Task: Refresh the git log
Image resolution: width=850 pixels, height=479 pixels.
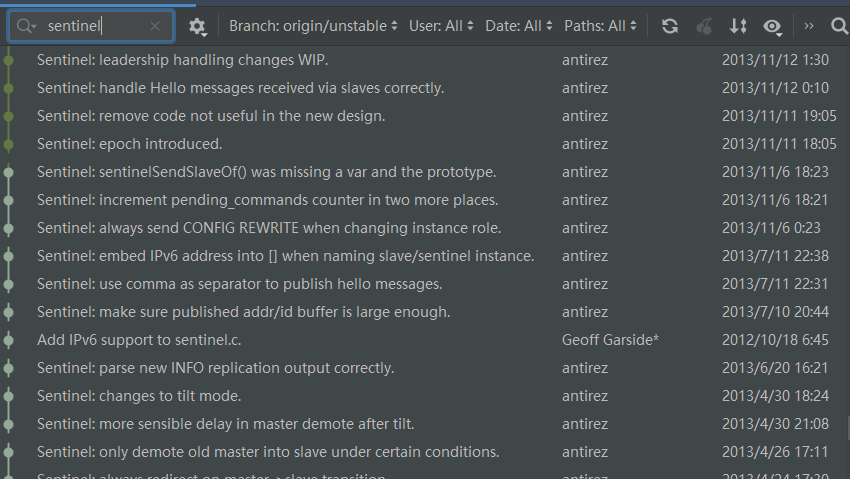Action: click(x=670, y=26)
